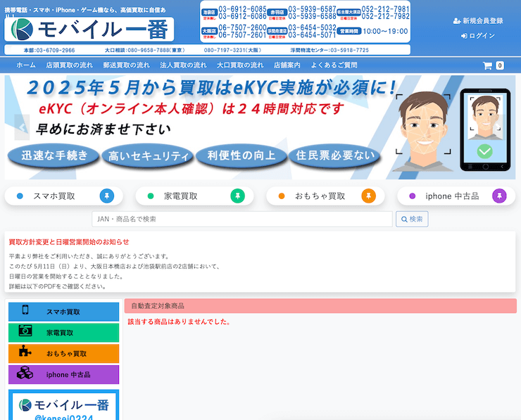
Task: Click 浮間物流センター:03-5918-7725 contact text
Action: [329, 50]
